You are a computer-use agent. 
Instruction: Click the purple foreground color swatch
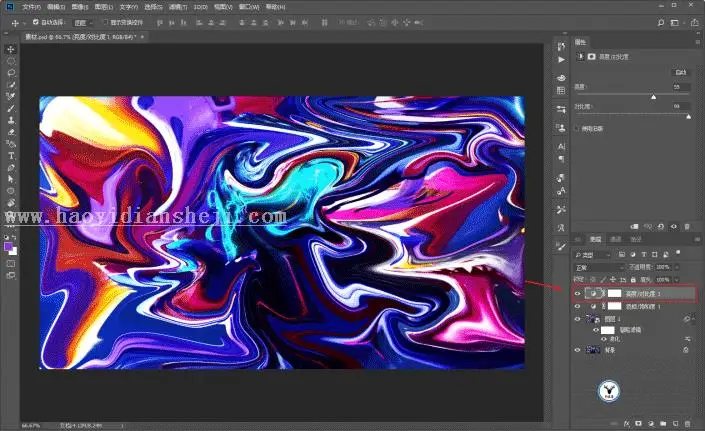8,246
